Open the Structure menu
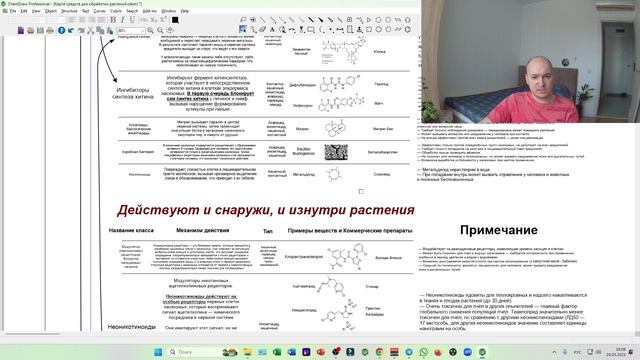Screen dimensions: 640x360 coord(69,11)
